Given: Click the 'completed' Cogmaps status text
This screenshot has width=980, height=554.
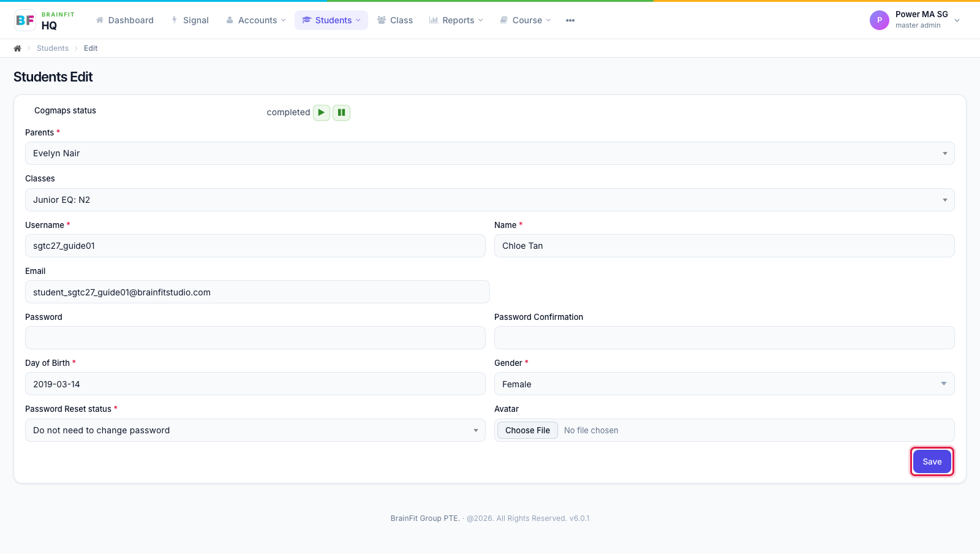Looking at the screenshot, I should pos(288,112).
